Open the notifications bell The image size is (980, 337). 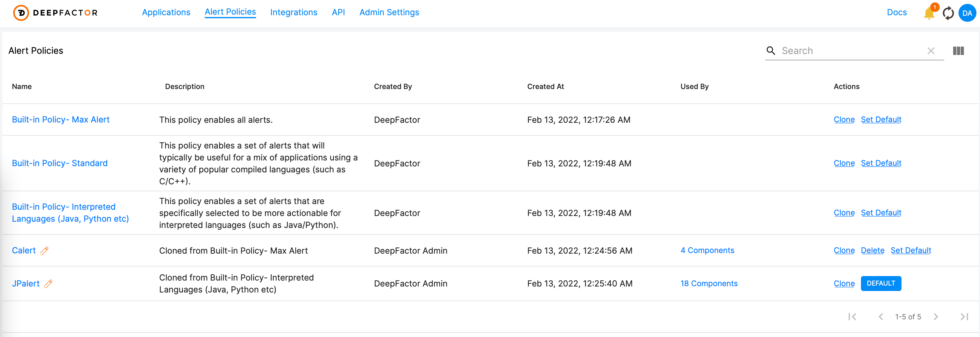pos(929,13)
